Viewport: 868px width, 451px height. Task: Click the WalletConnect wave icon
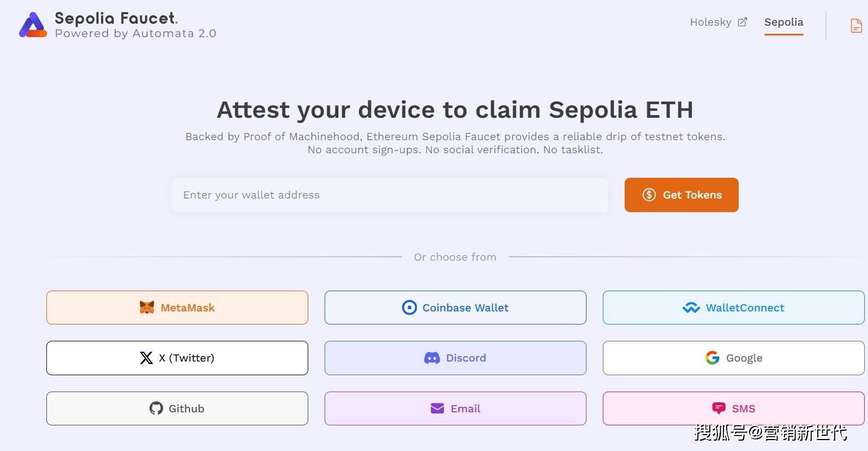coord(691,308)
